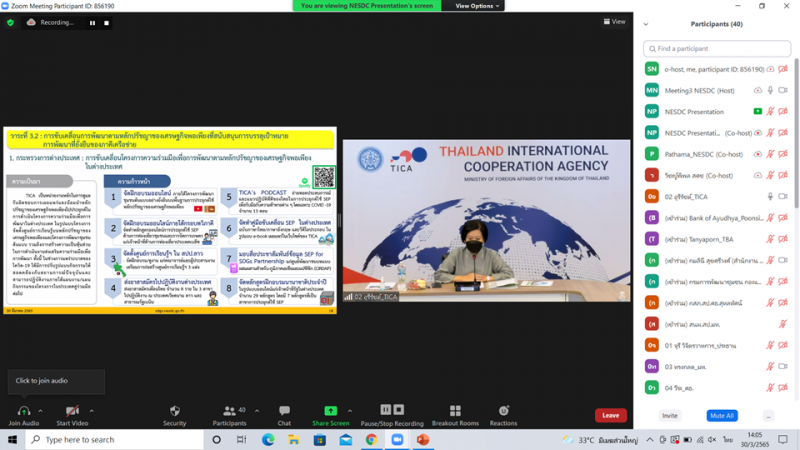Open PowerPoint from taskbar
800x450 pixels.
[423, 439]
